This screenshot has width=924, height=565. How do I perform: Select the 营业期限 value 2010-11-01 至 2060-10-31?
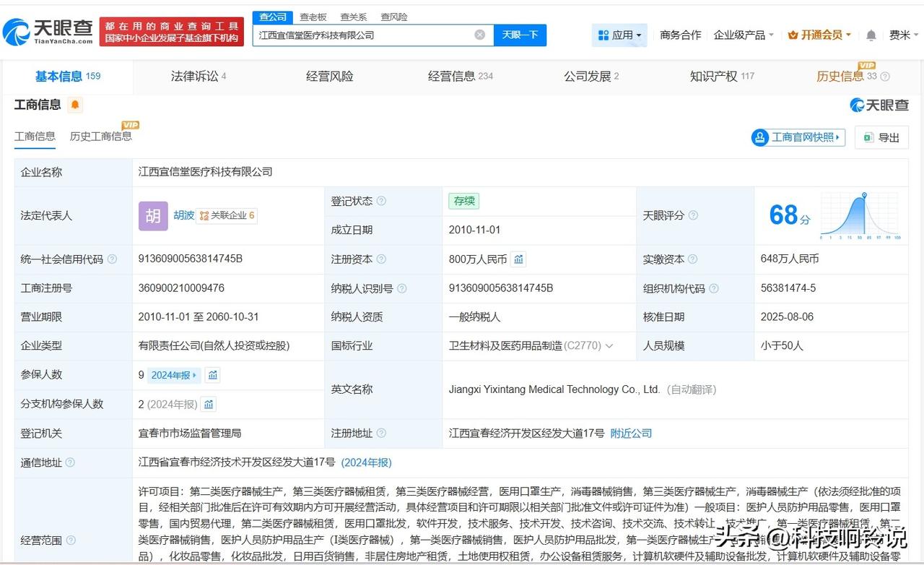pyautogui.click(x=199, y=317)
